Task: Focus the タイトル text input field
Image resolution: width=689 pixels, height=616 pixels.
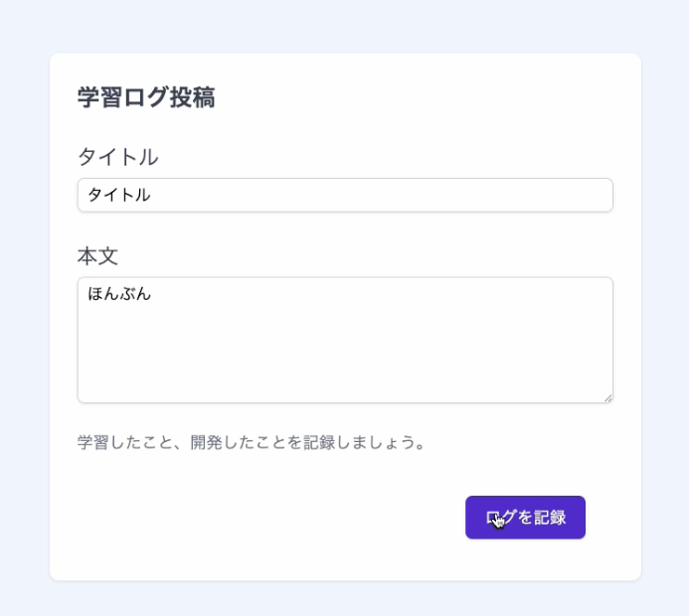Action: click(x=344, y=195)
